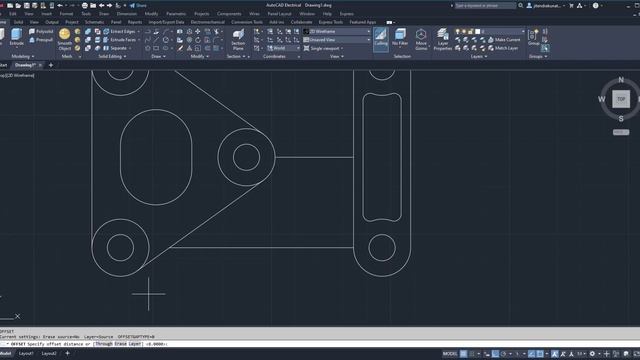
Task: Click the Share button in title bar
Action: click(x=138, y=5)
